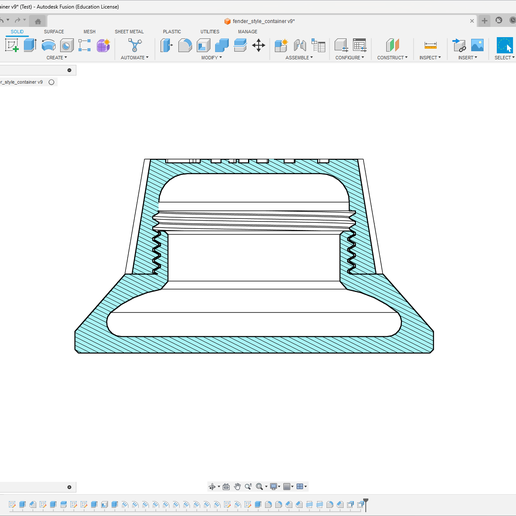Click the Offset Plane construct icon
The image size is (516, 516).
point(392,45)
